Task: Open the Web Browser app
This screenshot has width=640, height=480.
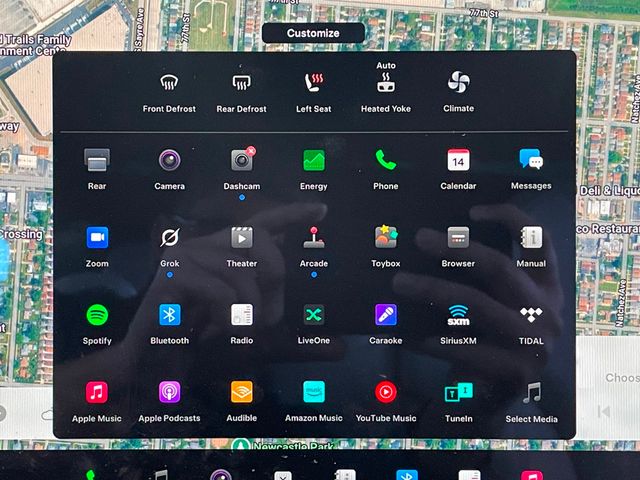Action: 458,238
